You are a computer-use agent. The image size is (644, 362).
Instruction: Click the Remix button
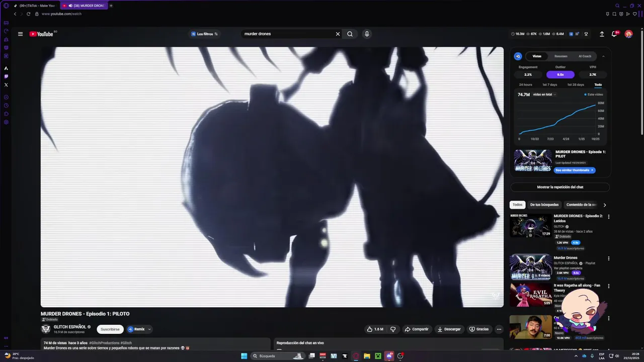(136, 329)
